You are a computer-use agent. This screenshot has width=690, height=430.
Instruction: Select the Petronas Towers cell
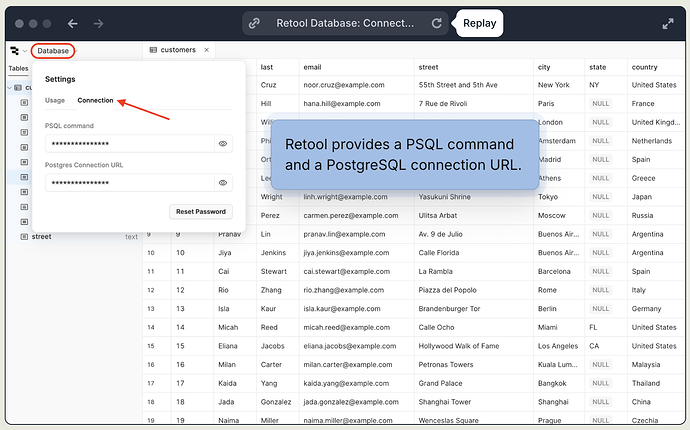[x=473, y=364]
